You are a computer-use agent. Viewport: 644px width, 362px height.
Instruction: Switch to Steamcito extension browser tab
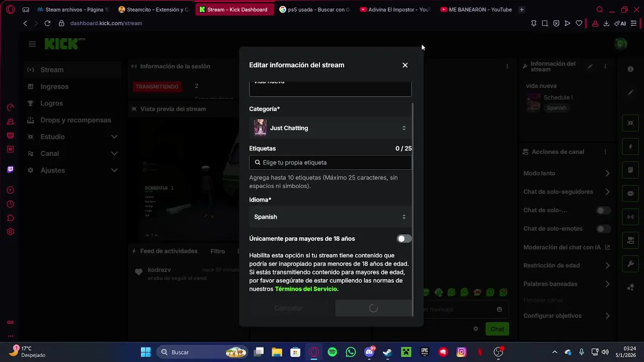click(154, 10)
